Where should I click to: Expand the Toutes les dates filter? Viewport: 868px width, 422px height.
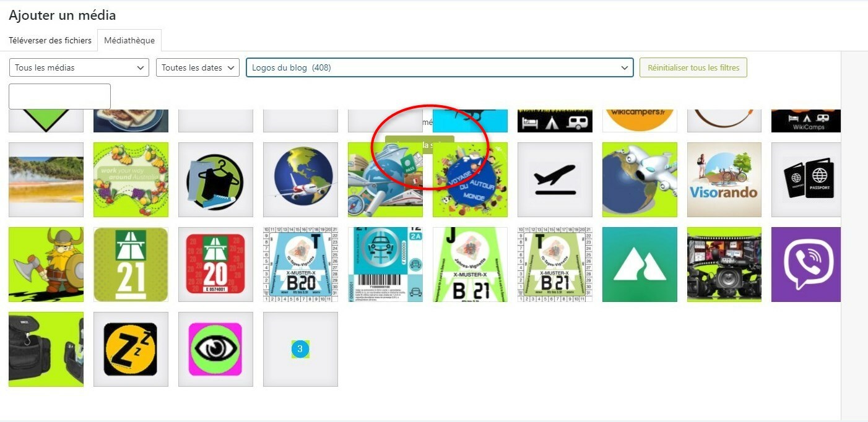pos(197,67)
